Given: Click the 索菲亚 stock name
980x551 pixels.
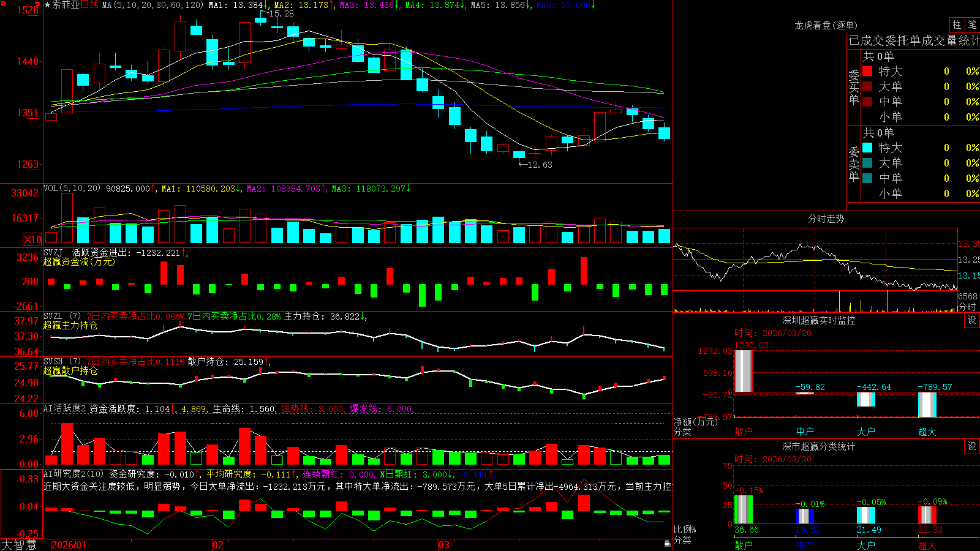Looking at the screenshot, I should 66,5.
